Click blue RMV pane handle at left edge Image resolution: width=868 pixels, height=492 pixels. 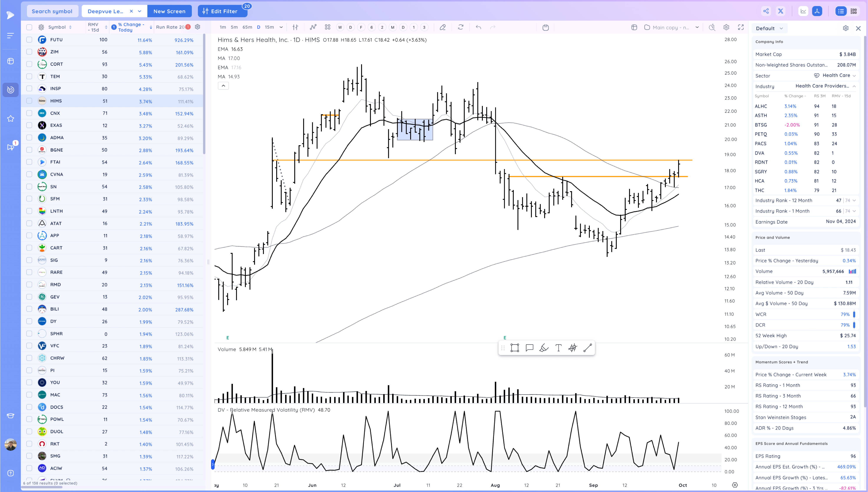pyautogui.click(x=213, y=464)
